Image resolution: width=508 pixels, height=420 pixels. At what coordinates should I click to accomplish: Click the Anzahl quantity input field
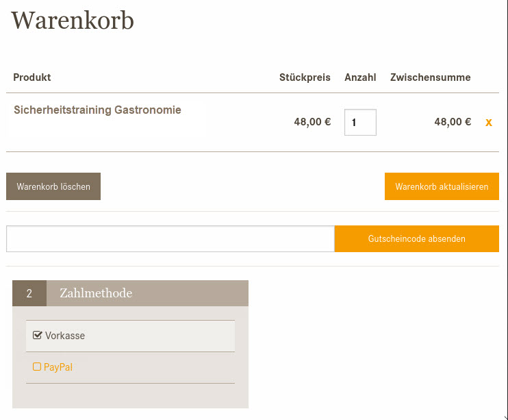[360, 123]
